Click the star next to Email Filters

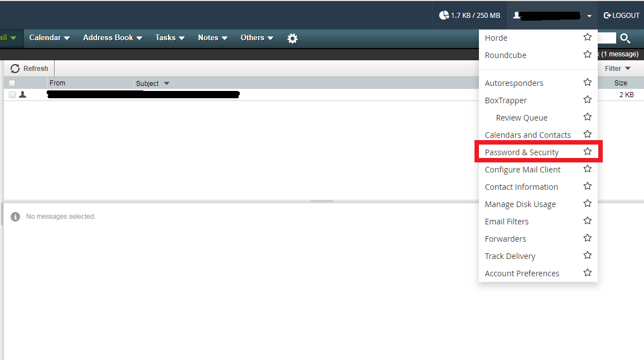click(587, 221)
